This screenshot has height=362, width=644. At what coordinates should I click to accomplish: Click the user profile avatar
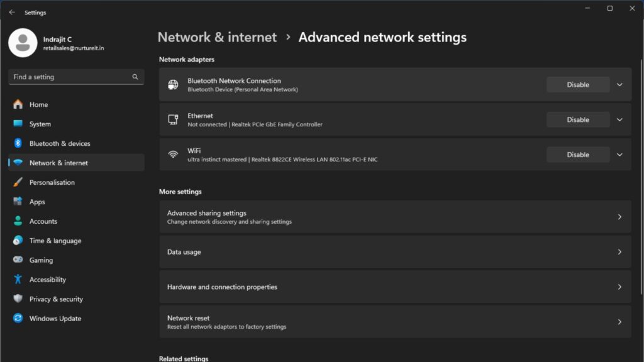tap(23, 43)
